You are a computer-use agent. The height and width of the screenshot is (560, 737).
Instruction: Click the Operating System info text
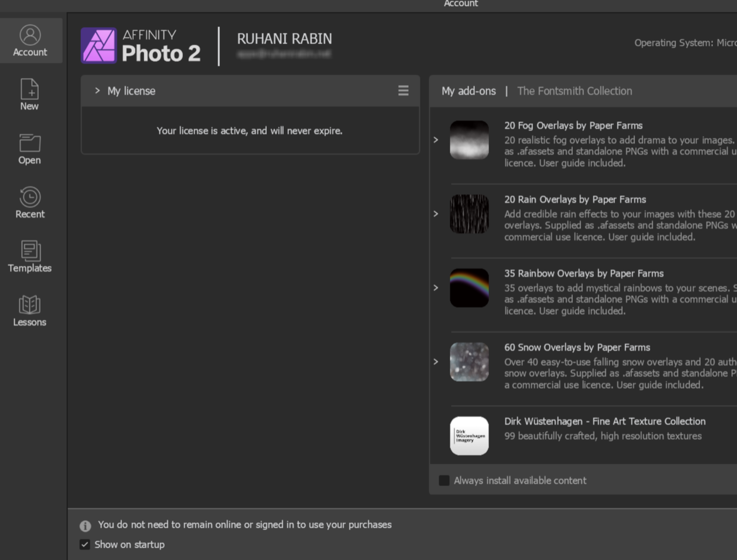pyautogui.click(x=685, y=43)
